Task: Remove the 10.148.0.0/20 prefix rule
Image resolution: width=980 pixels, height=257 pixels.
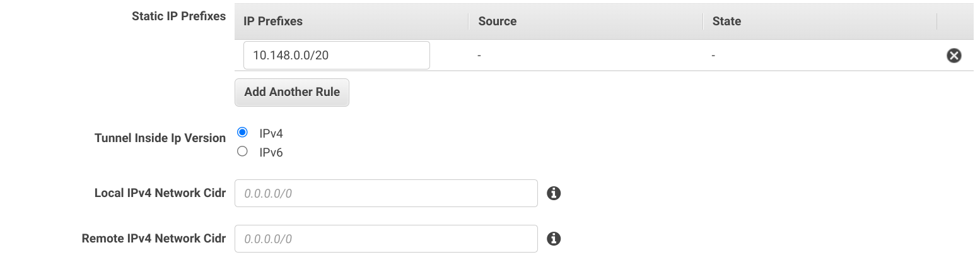Action: point(954,56)
